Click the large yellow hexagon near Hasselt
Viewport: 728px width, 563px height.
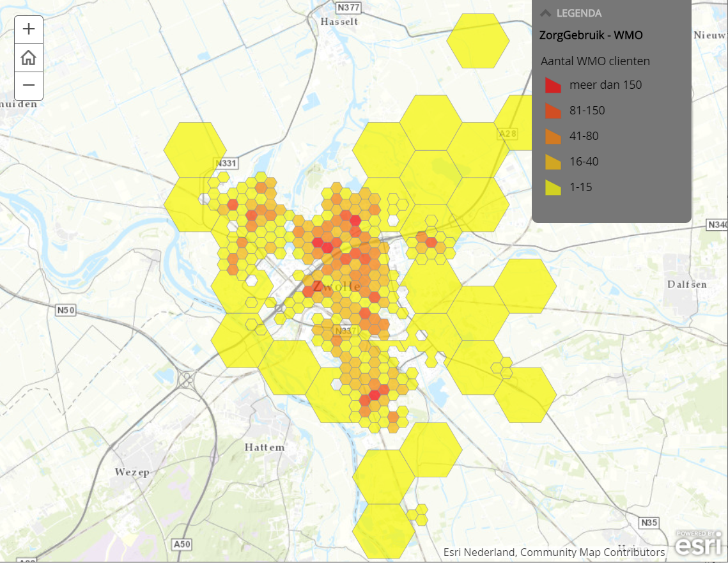(x=477, y=41)
